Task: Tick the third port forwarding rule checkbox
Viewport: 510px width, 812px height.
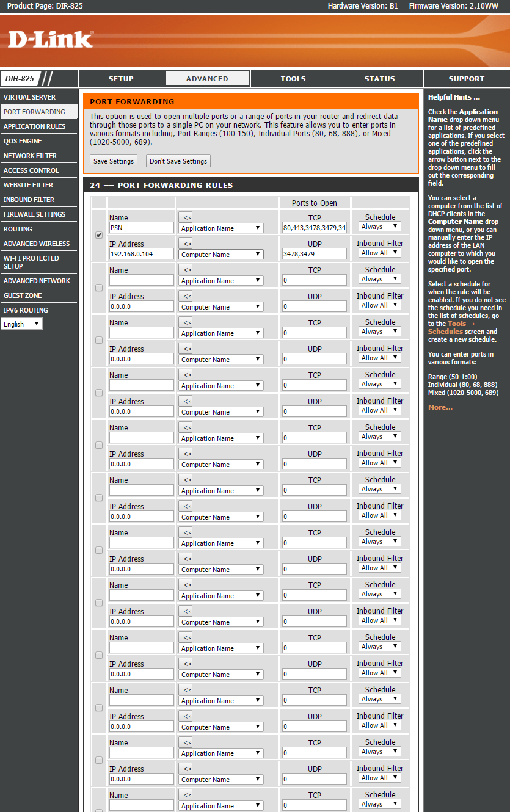Action: (99, 340)
